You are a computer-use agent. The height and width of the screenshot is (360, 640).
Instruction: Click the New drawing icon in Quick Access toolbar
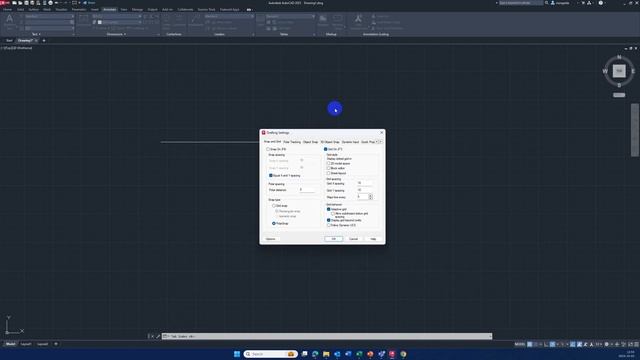[14, 3]
